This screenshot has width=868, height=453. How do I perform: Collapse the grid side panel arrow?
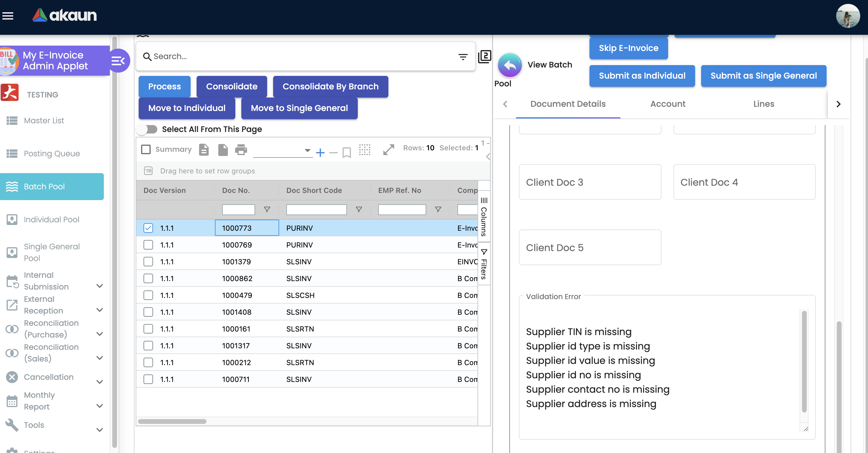488,157
